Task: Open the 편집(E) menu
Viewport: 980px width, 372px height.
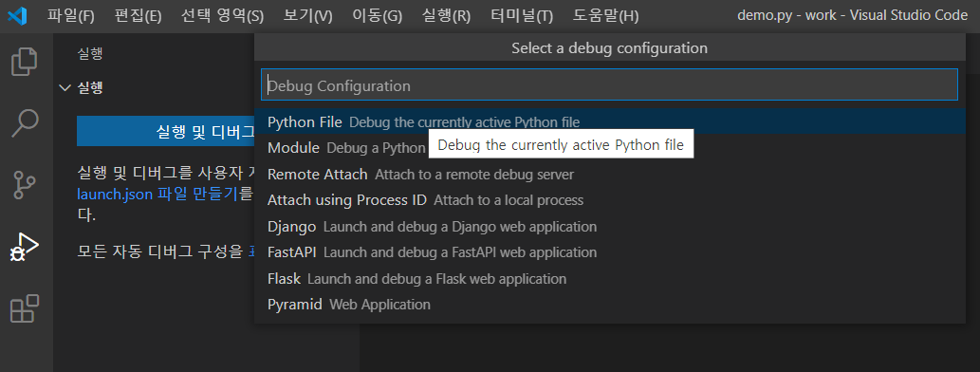Action: tap(138, 16)
